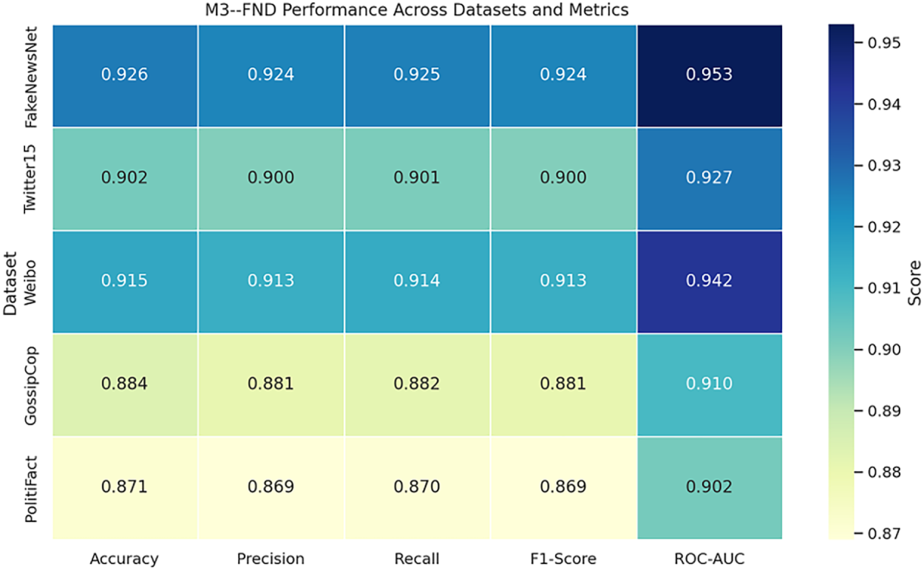This screenshot has width=924, height=570.
Task: Select the PolitiFact Accuracy cell 0.871
Action: (124, 486)
